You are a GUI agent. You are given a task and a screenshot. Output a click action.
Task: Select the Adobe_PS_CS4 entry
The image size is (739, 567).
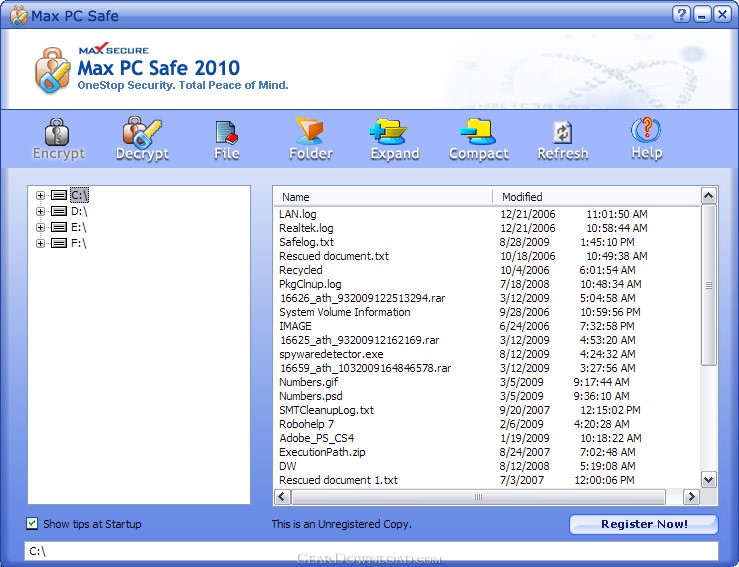click(316, 438)
